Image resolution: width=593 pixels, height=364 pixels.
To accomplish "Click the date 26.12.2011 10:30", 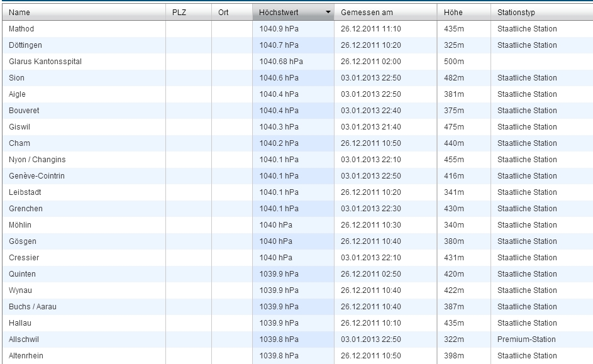I will click(370, 225).
